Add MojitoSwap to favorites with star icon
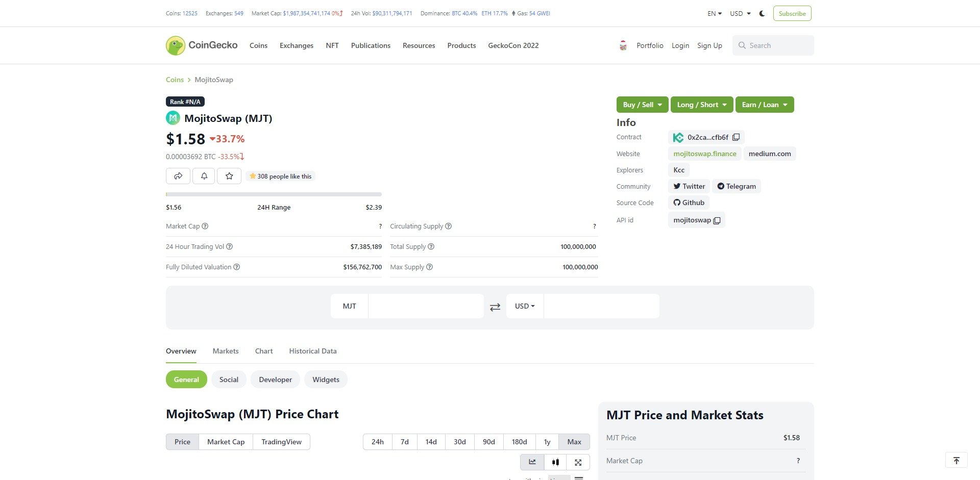The width and height of the screenshot is (980, 480). pyautogui.click(x=229, y=176)
